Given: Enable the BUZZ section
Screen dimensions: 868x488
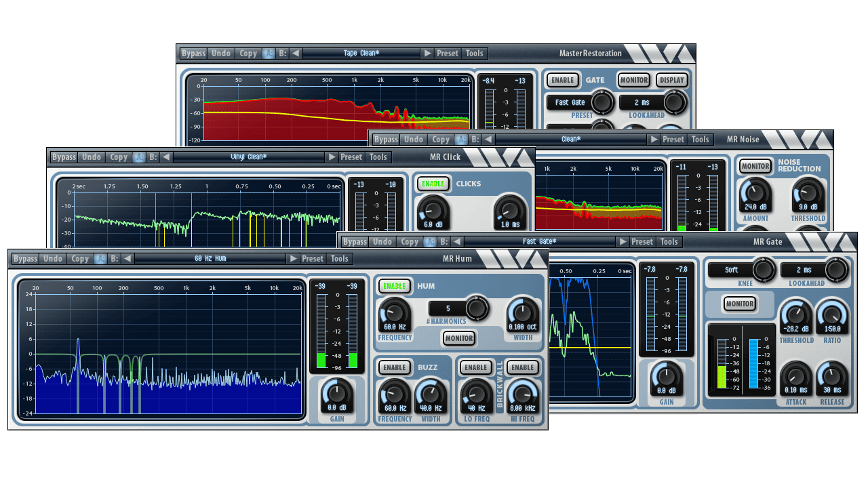Looking at the screenshot, I should [395, 367].
